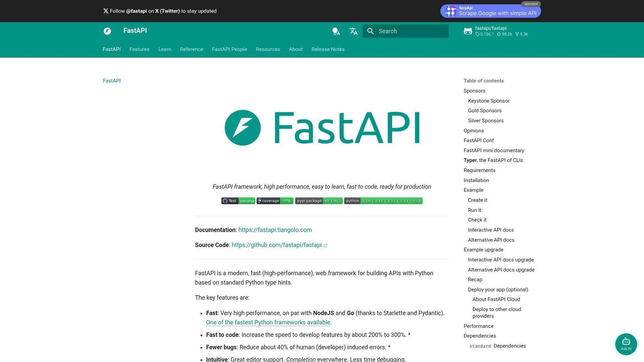Jump to standard Dependencies section
The image size is (644, 362).
pyautogui.click(x=497, y=346)
